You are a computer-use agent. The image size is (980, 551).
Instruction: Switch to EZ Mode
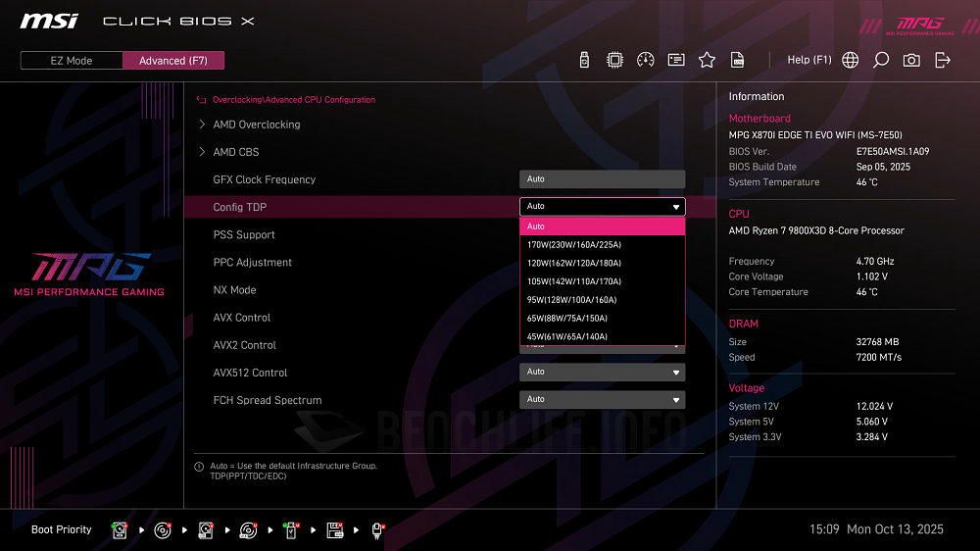[x=72, y=61]
